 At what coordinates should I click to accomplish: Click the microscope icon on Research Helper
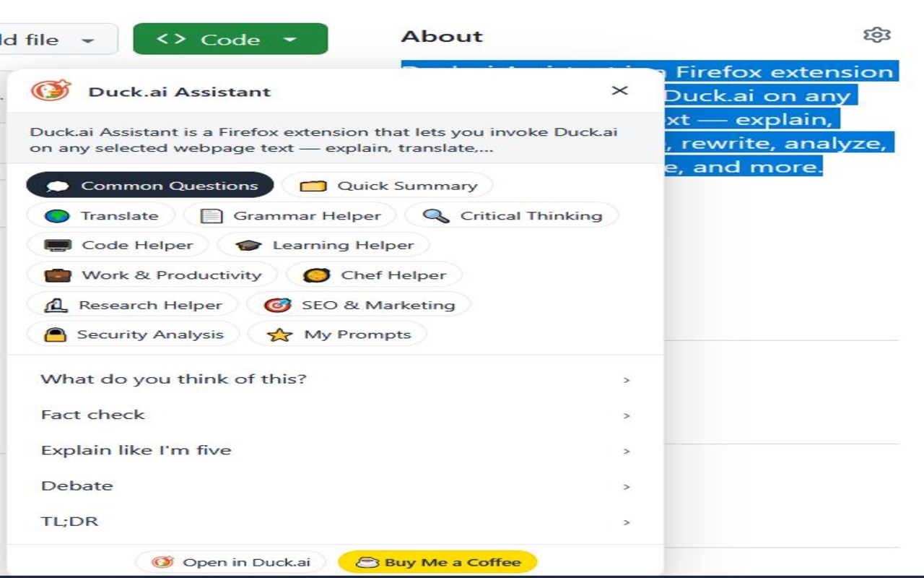pyautogui.click(x=56, y=305)
